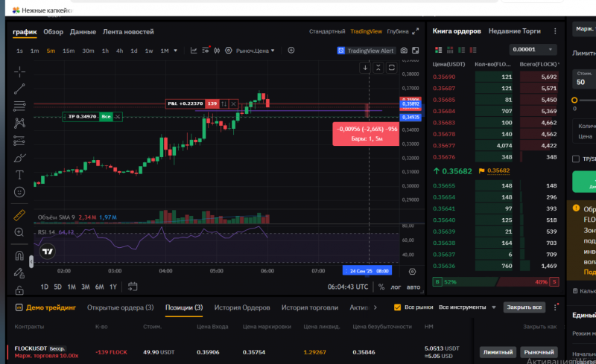Open the News feed tab
596x364 pixels.
(x=128, y=32)
